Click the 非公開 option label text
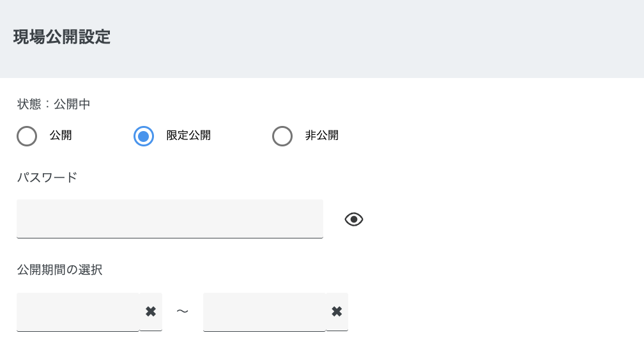 [x=322, y=136]
